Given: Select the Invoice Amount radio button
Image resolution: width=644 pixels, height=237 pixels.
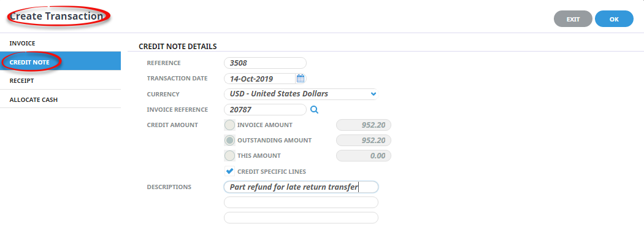Looking at the screenshot, I should pos(229,125).
